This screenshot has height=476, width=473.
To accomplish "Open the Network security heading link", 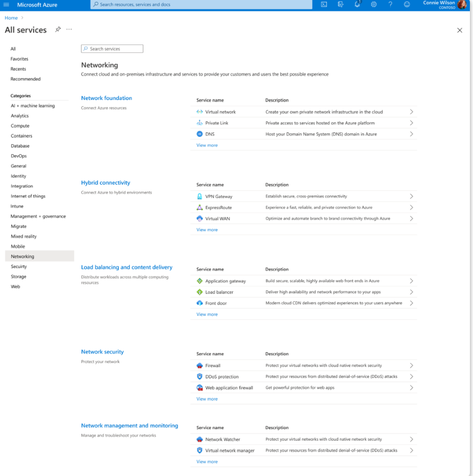I will [102, 352].
